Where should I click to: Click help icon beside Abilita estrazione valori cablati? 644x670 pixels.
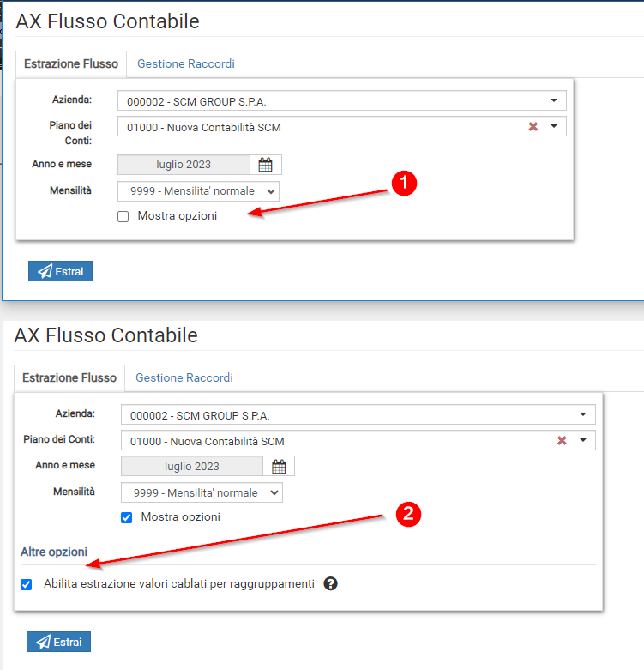click(331, 584)
